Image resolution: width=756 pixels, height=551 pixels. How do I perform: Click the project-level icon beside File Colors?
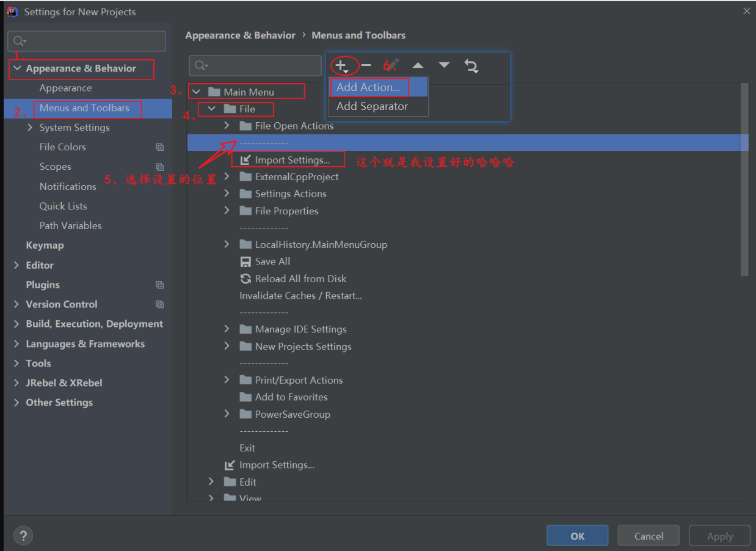[160, 147]
